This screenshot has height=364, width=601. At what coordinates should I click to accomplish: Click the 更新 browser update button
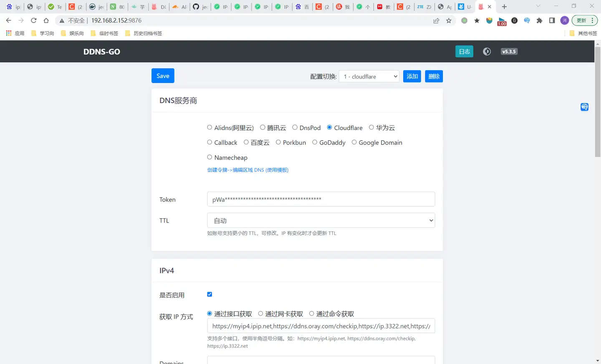tap(584, 20)
